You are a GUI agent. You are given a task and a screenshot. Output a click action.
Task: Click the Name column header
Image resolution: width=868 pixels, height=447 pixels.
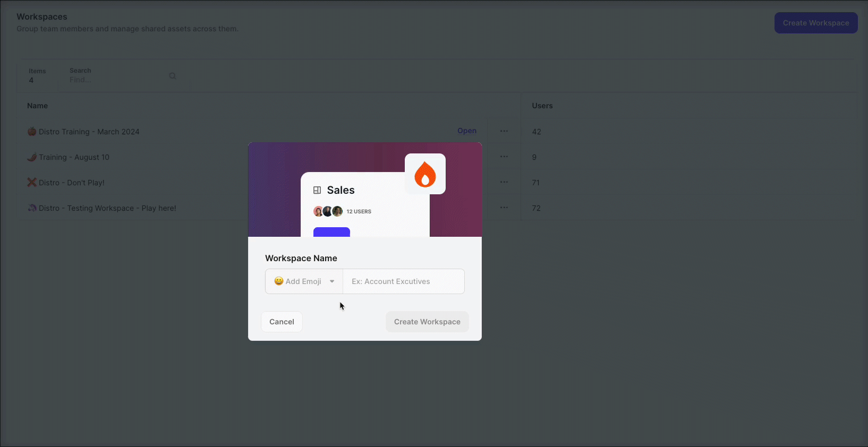click(38, 106)
